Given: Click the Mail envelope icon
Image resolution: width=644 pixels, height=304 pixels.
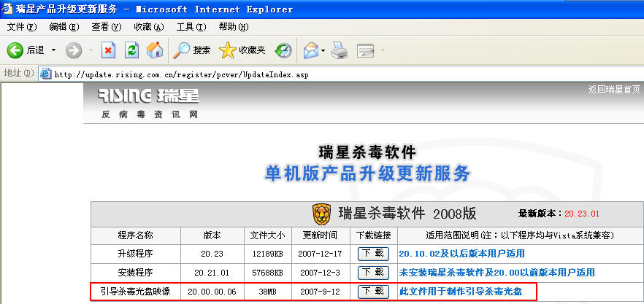Looking at the screenshot, I should tap(311, 50).
